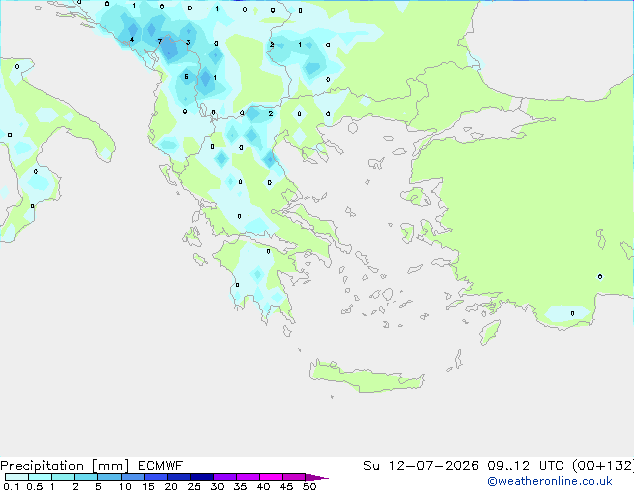Select the legend swatch between 35 and 40
This screenshot has width=634, height=490.
pos(248,477)
